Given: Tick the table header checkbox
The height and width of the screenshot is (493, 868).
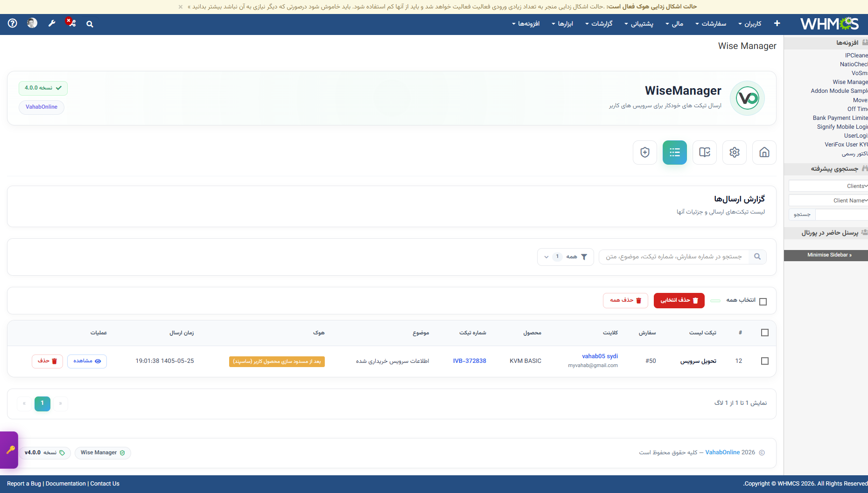Looking at the screenshot, I should coord(765,333).
